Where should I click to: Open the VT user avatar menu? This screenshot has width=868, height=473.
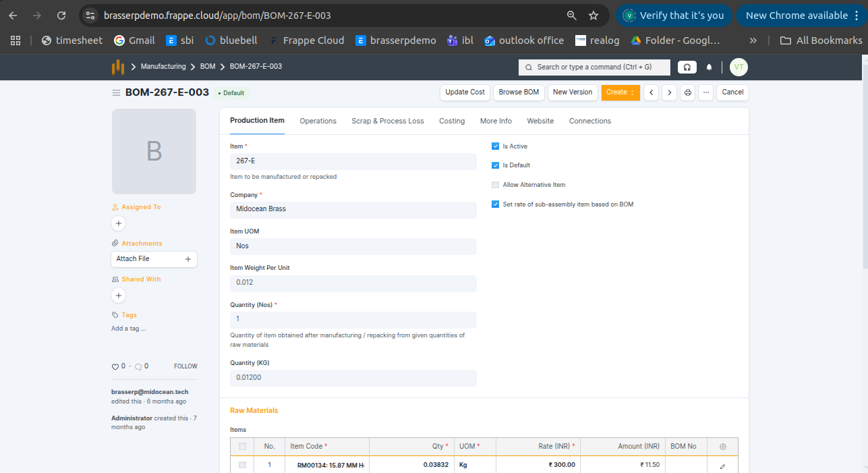click(x=739, y=67)
